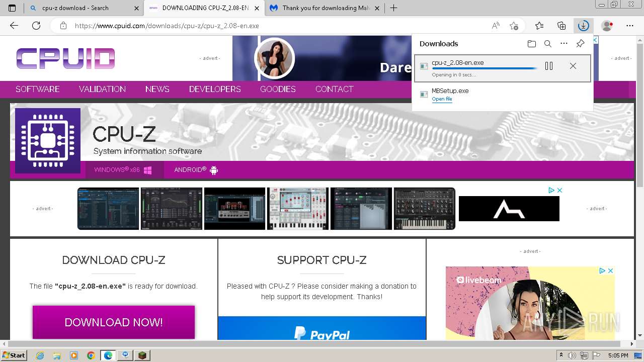Open the Edge taskbar icon

[108, 355]
